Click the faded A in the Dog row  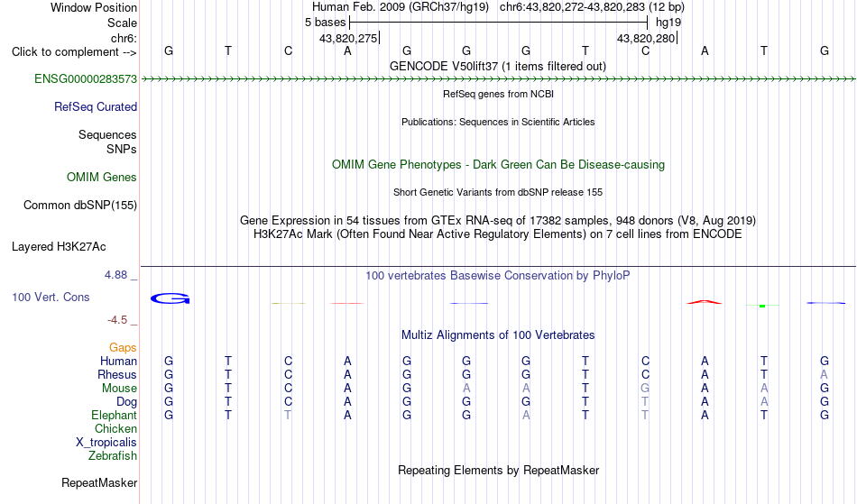[x=764, y=402]
